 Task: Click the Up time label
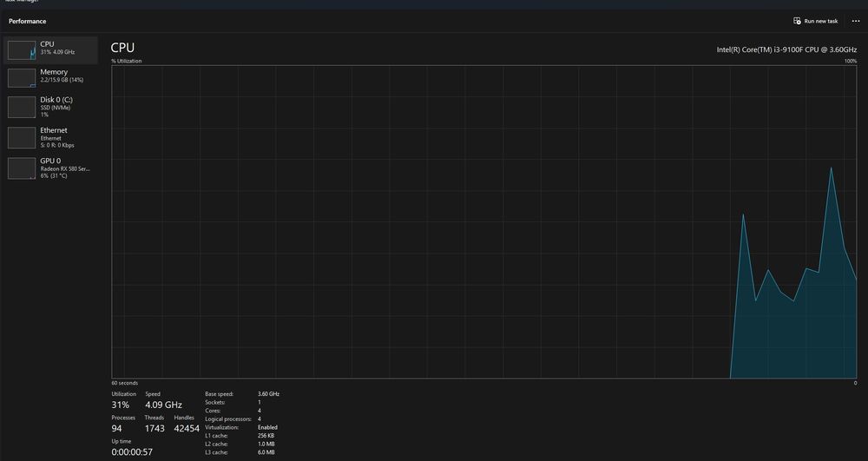pos(122,441)
